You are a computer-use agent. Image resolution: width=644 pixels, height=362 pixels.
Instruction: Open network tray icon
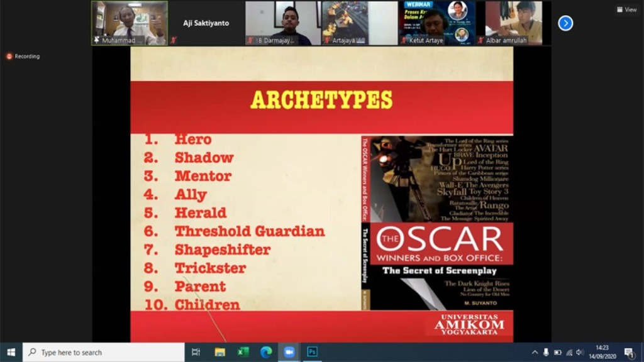pyautogui.click(x=569, y=352)
